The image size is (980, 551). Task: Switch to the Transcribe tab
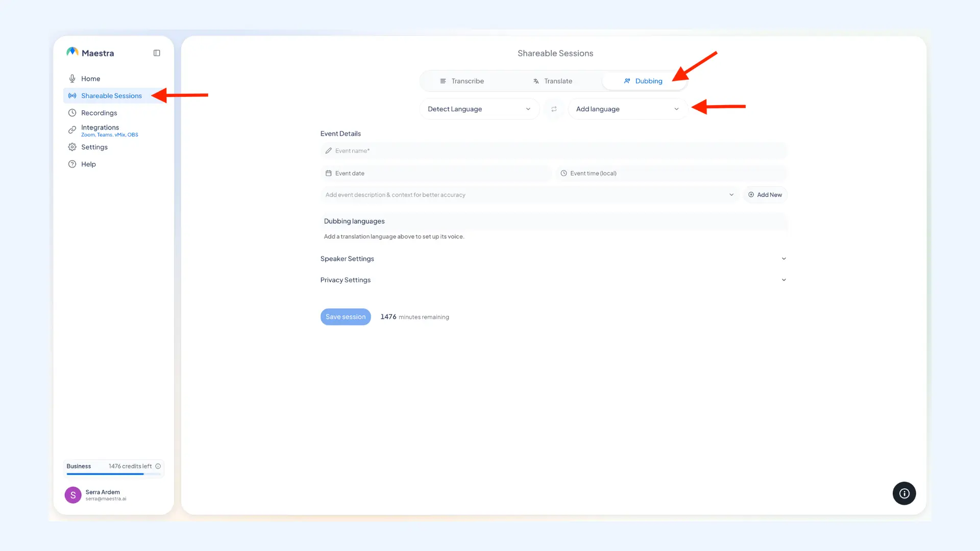click(462, 81)
